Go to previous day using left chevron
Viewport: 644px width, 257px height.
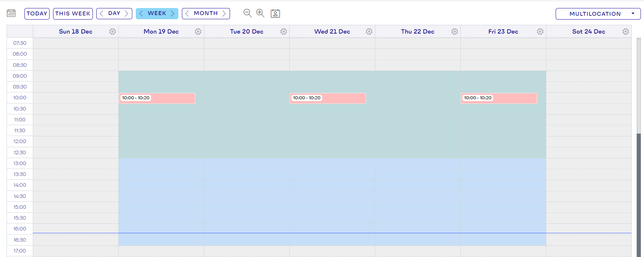click(102, 13)
